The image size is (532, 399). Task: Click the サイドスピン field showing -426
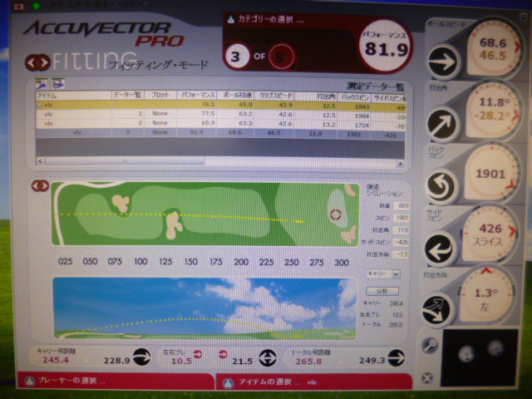[401, 242]
